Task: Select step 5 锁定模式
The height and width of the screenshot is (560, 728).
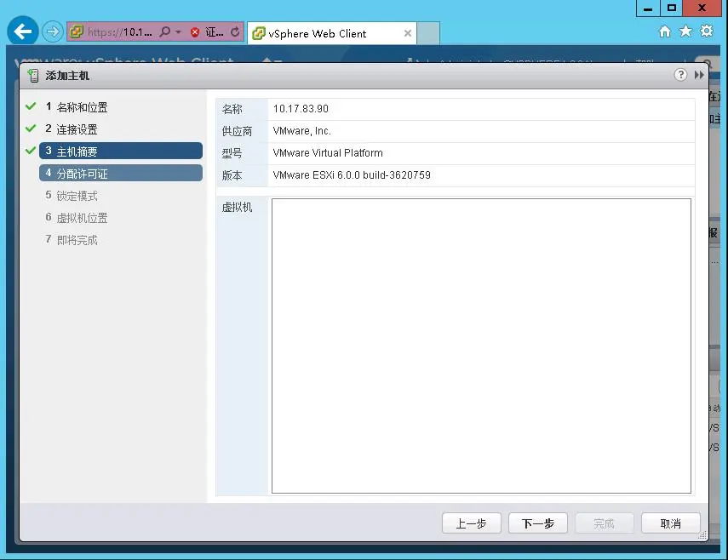Action: click(x=121, y=196)
